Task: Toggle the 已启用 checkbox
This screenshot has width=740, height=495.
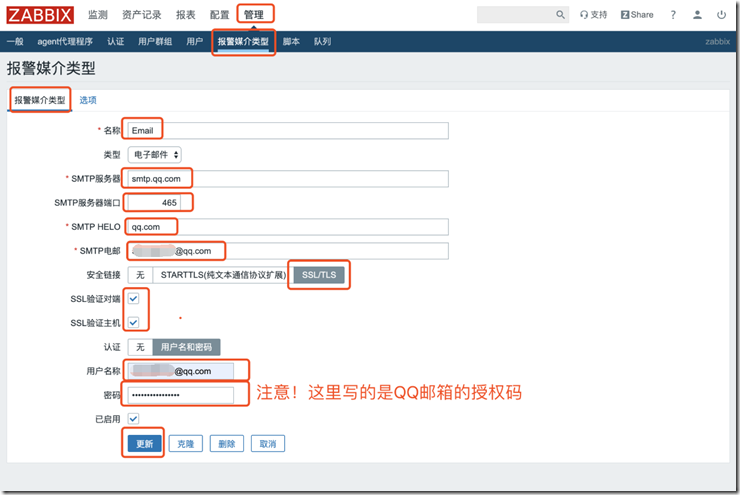Action: tap(134, 419)
